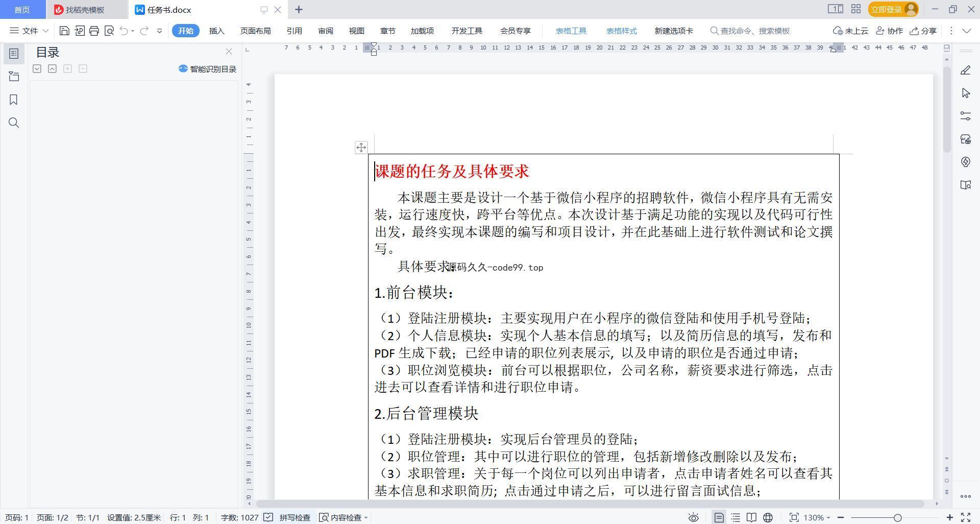Switch to web layout view in the status bar
The height and width of the screenshot is (524, 980).
coord(768,517)
